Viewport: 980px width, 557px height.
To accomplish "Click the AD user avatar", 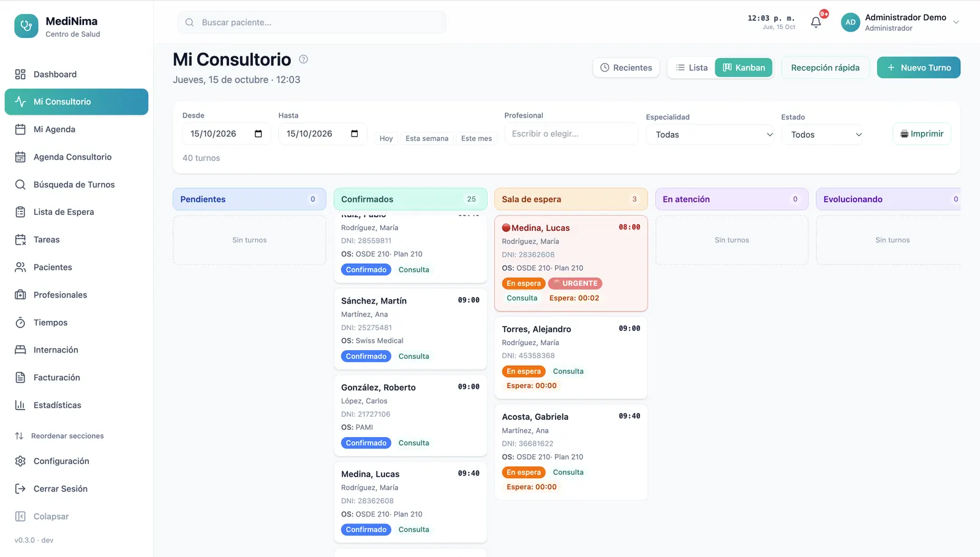I will coord(850,22).
